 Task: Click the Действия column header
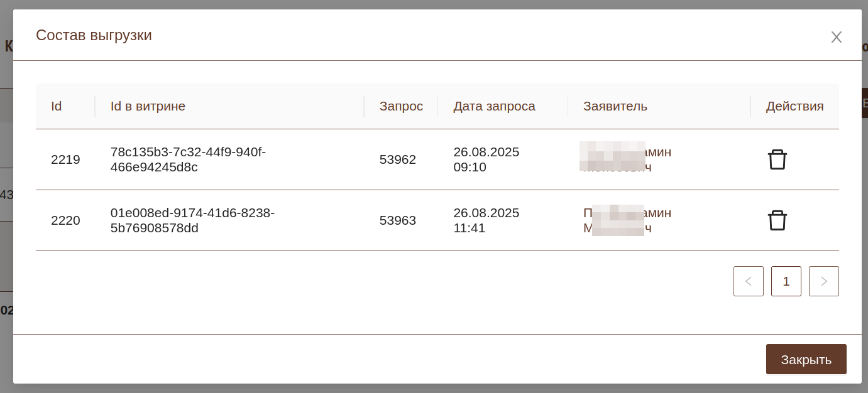(x=794, y=106)
